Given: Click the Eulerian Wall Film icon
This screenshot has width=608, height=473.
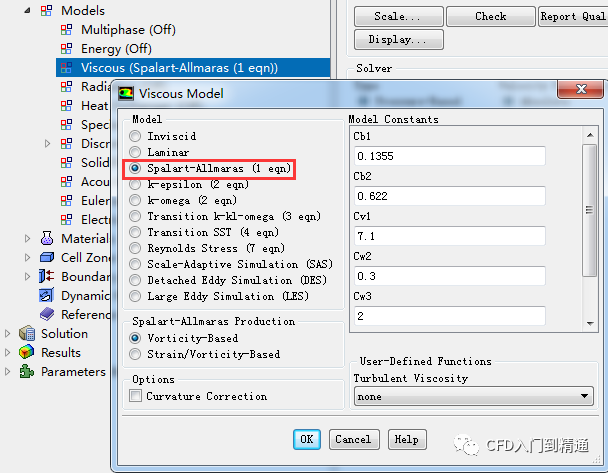Looking at the screenshot, I should point(66,200).
